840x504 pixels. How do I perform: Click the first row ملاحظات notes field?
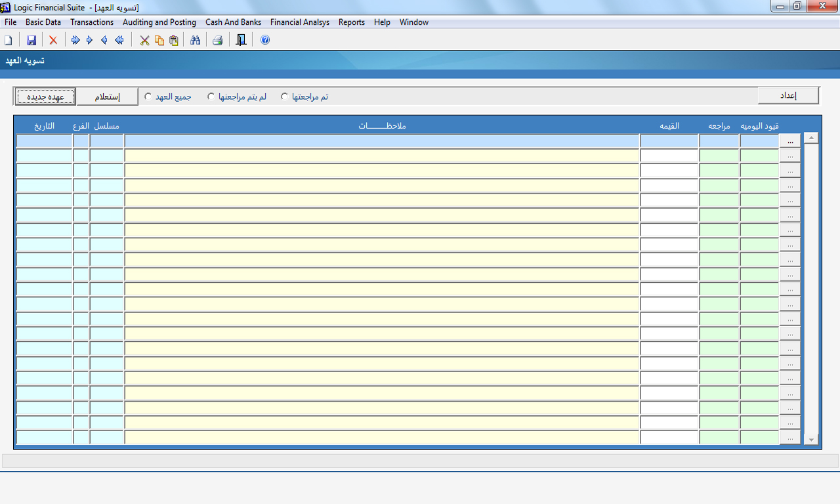382,141
